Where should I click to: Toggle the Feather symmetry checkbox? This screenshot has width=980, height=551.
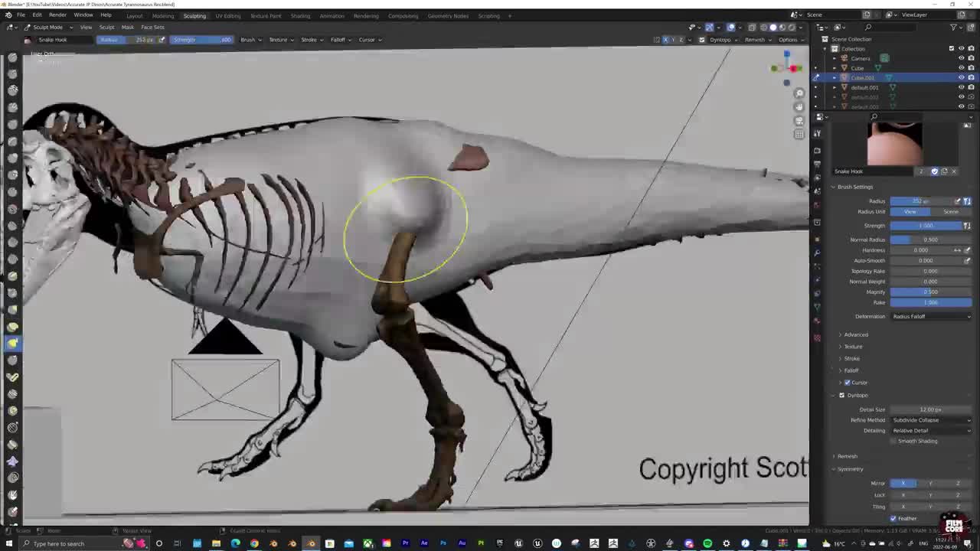coord(893,519)
